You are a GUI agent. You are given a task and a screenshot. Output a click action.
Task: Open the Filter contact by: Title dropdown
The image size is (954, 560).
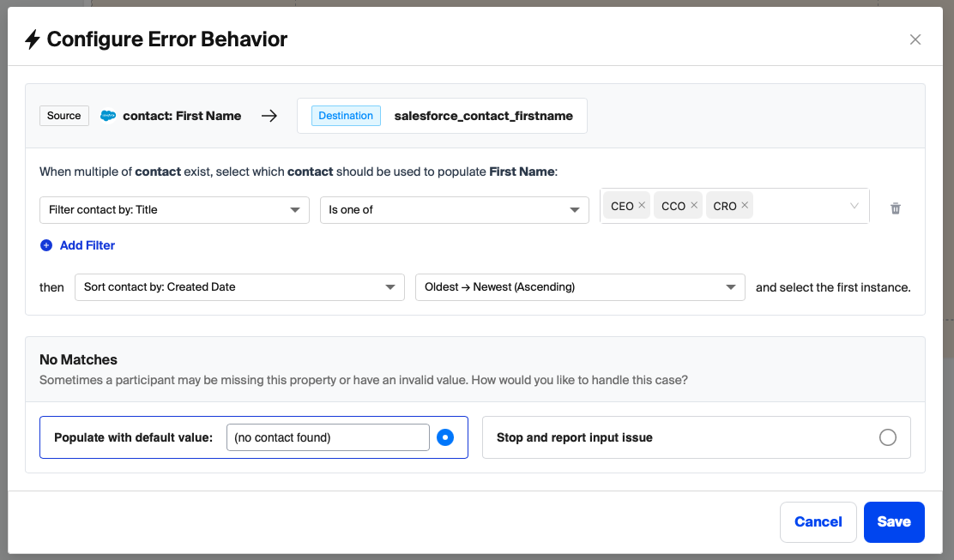pyautogui.click(x=174, y=209)
